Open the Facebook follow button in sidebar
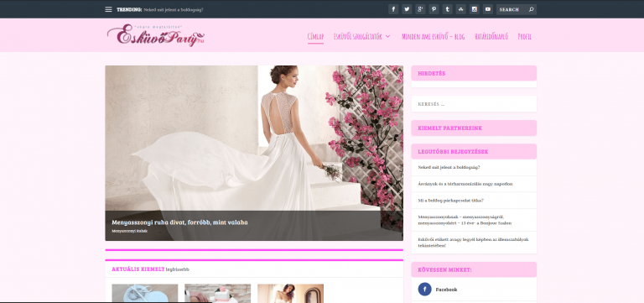This screenshot has height=303, width=644. [438, 290]
